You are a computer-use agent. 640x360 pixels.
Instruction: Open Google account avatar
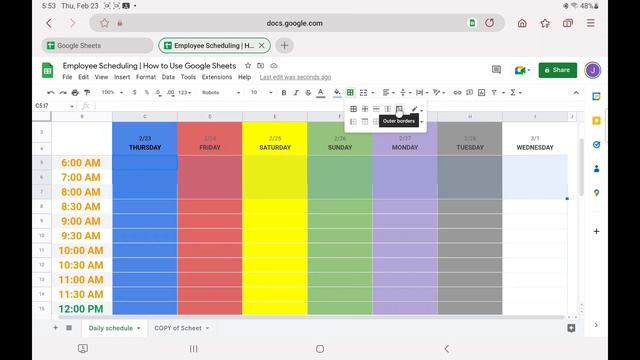593,70
